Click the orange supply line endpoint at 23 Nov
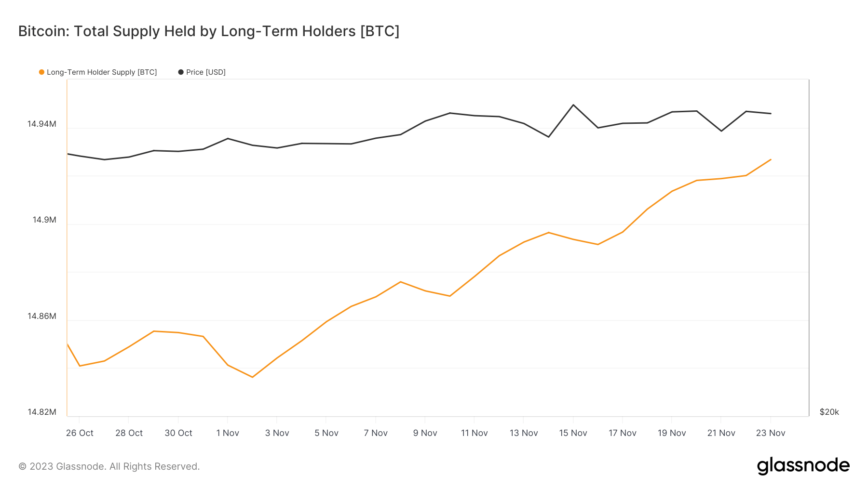This screenshot has width=868, height=488. point(771,159)
